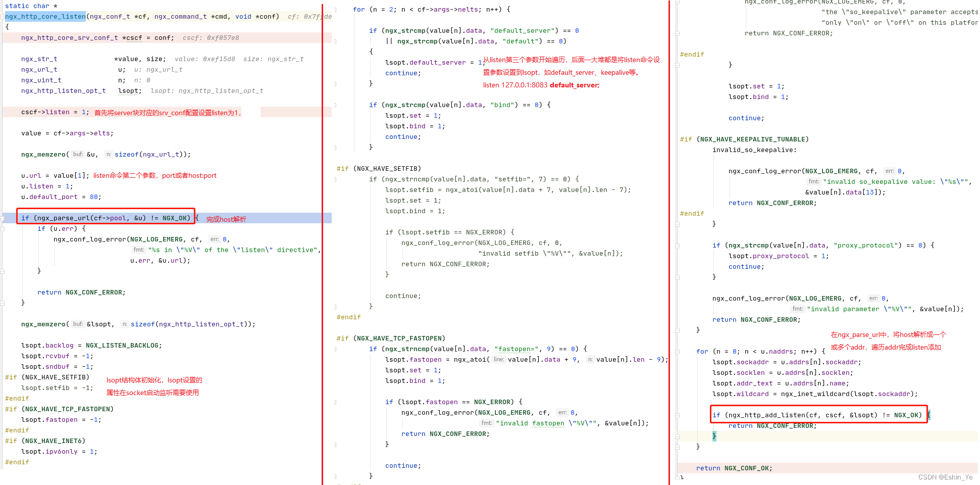980x485 pixels.
Task: Click the function name ngx_http_core_listen
Action: tap(45, 17)
